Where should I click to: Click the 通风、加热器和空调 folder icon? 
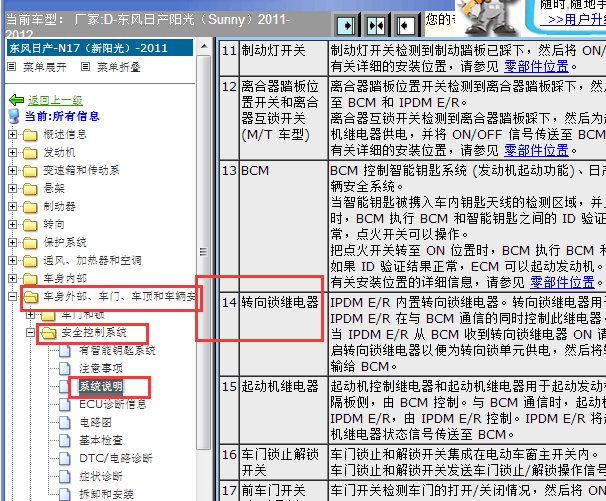(30, 261)
